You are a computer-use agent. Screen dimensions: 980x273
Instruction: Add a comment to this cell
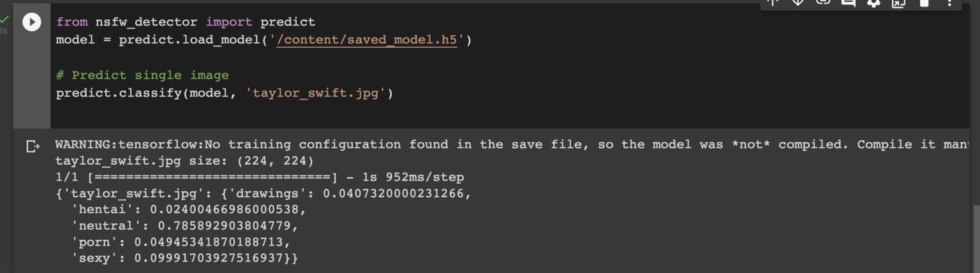tap(848, 3)
